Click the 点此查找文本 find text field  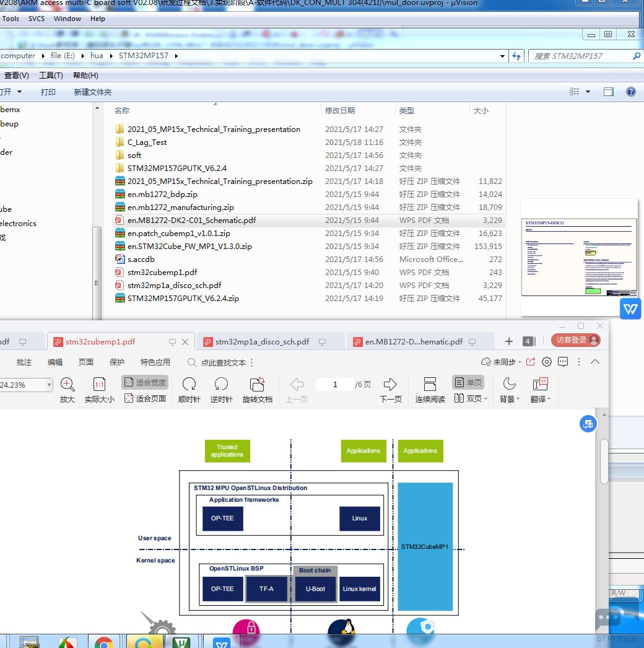tap(224, 362)
